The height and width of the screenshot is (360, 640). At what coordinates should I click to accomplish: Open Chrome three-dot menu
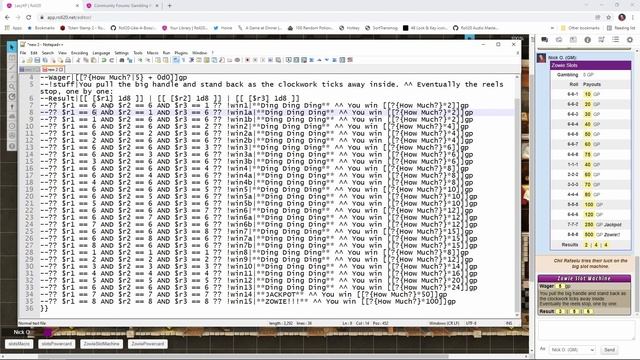click(633, 17)
